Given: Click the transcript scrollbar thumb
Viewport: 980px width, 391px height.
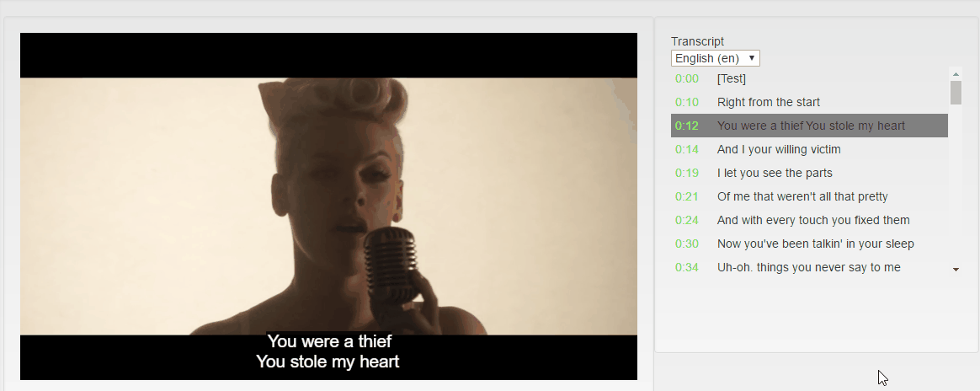Looking at the screenshot, I should coord(956,93).
